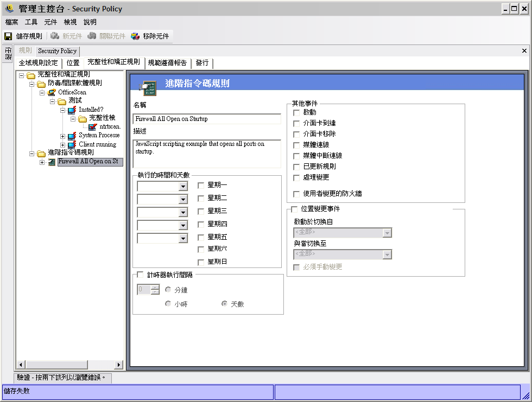
Task: Check the 介面卡到達 checkbox
Action: coord(296,123)
